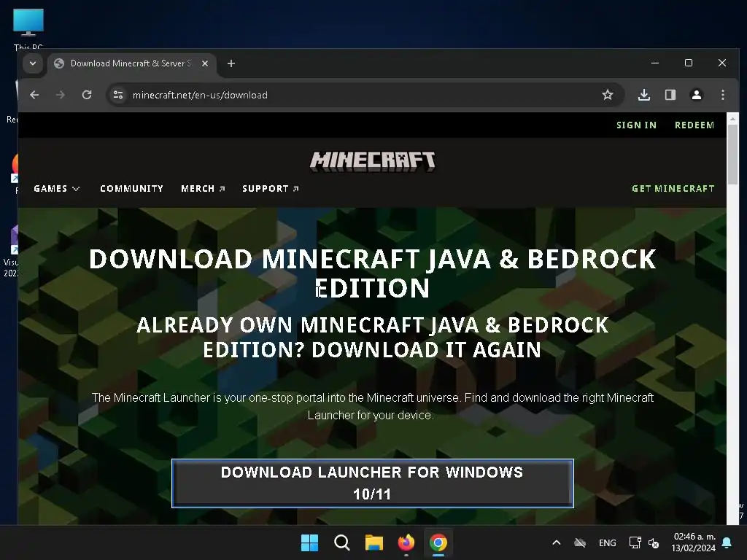Viewport: 747px width, 560px height.
Task: Click the page vertical scrollbar thumb
Action: pyautogui.click(x=732, y=155)
